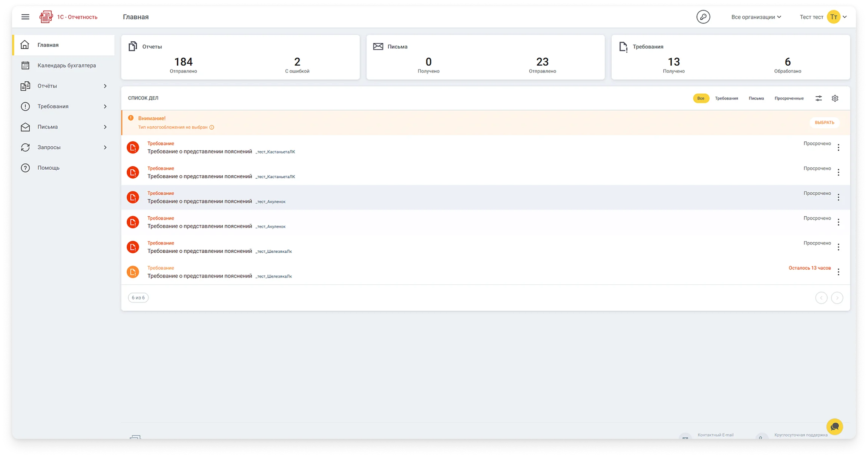868x457 pixels.
Task: Go to next page of task list
Action: click(837, 298)
